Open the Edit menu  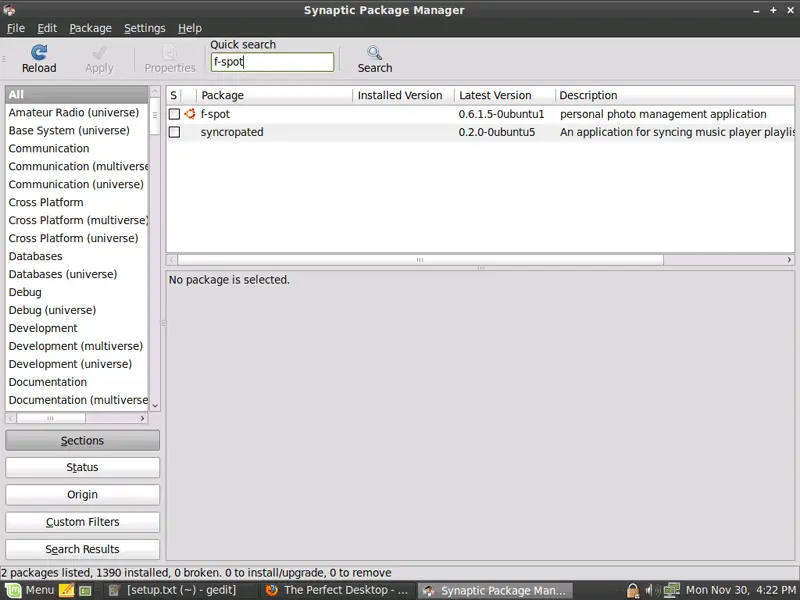47,28
